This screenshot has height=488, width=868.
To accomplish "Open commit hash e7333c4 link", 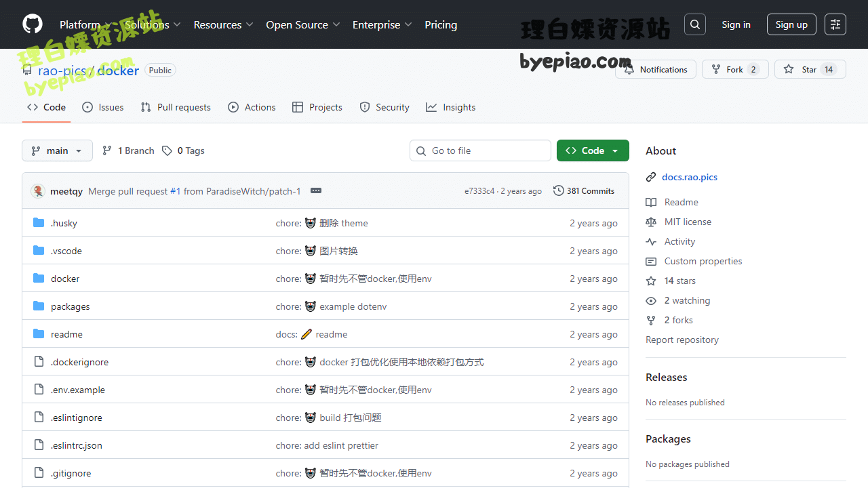I will click(479, 191).
